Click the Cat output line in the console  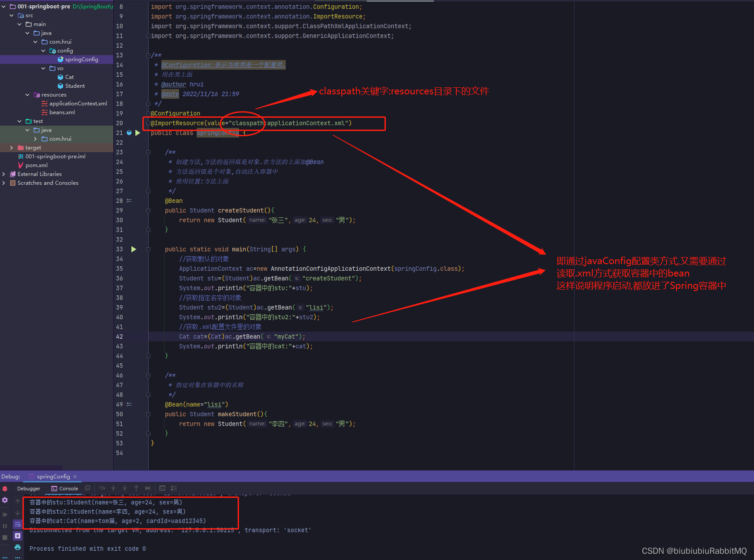(118, 521)
